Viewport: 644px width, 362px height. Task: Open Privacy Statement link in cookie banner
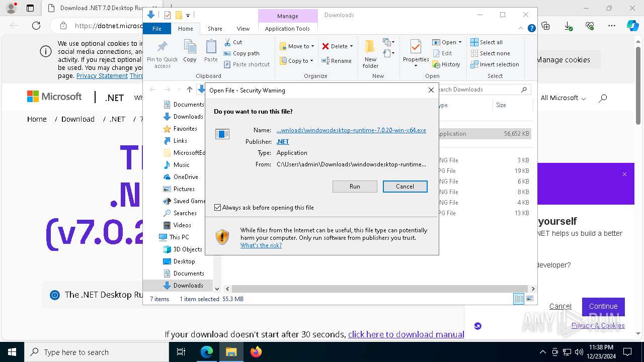coord(102,76)
